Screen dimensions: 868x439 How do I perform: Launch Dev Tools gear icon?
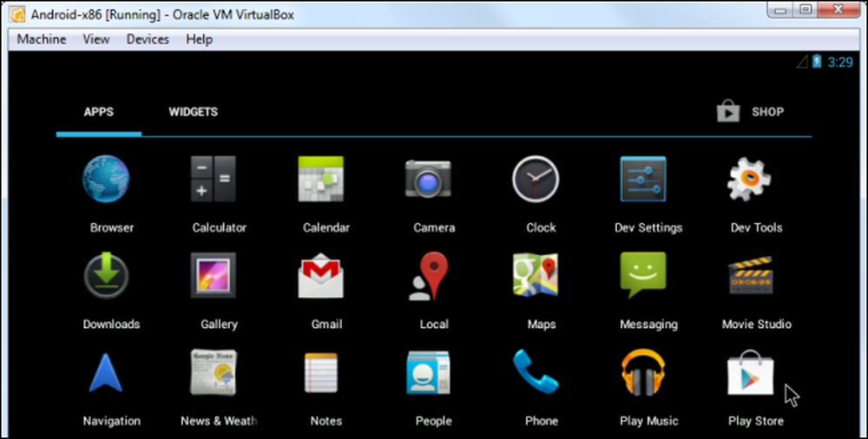[x=750, y=179]
